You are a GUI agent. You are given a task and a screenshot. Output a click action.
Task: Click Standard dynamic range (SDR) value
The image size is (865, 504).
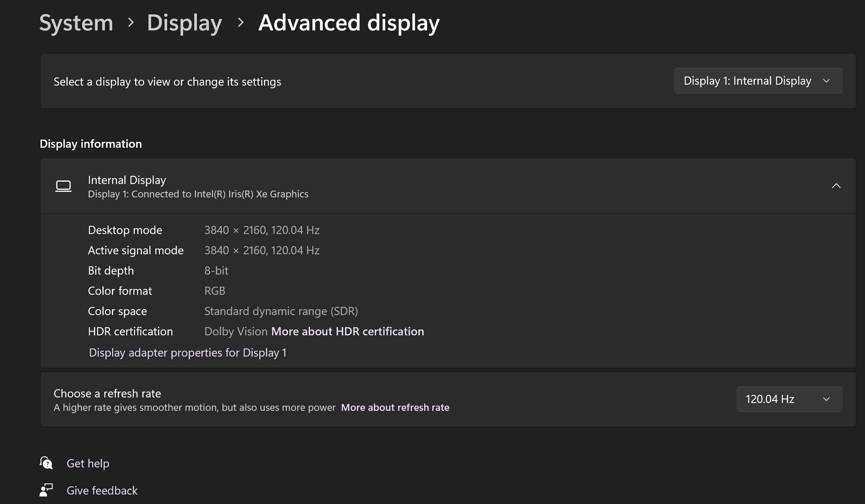pyautogui.click(x=281, y=311)
